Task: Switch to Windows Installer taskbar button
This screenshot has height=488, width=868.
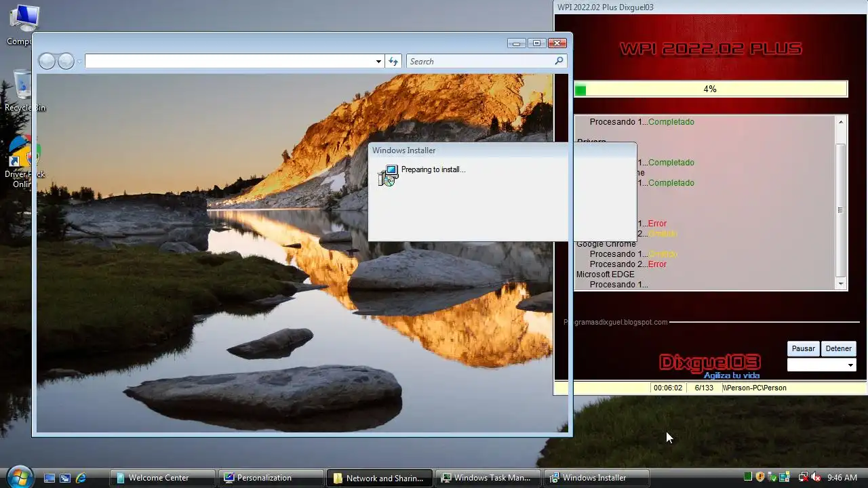Action: click(x=596, y=478)
